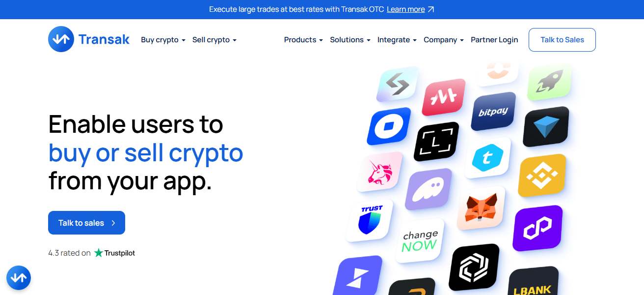Select the bitpay app tile
This screenshot has width=644, height=295.
click(493, 112)
